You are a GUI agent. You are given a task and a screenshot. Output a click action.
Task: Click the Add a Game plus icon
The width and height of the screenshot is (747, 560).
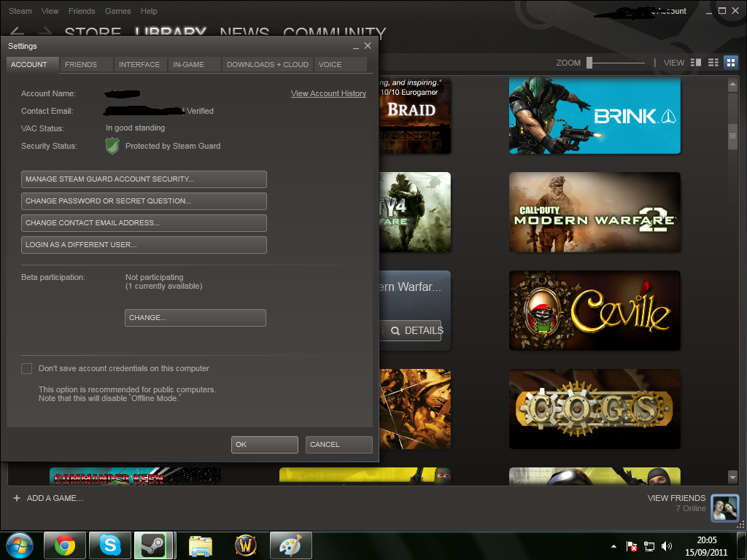(16, 498)
